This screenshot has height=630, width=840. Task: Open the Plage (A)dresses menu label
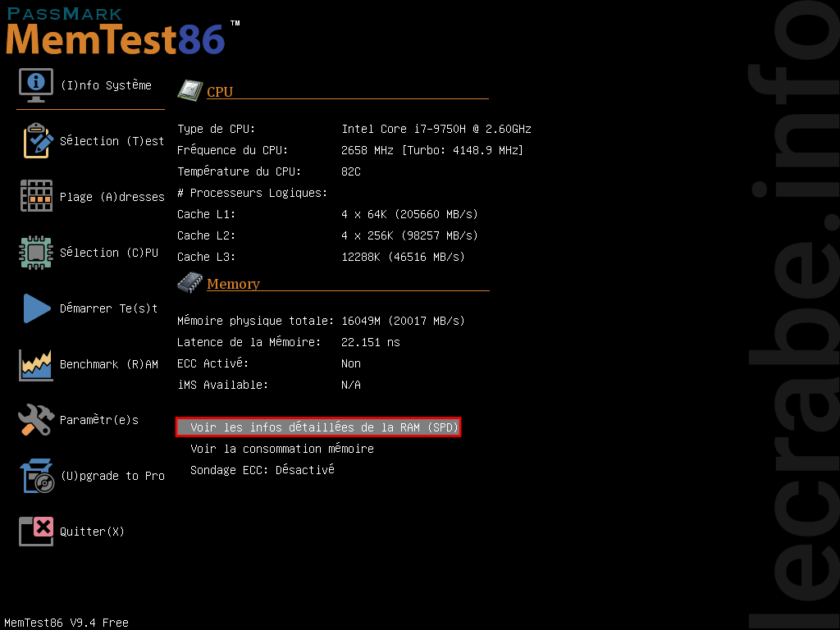(112, 197)
